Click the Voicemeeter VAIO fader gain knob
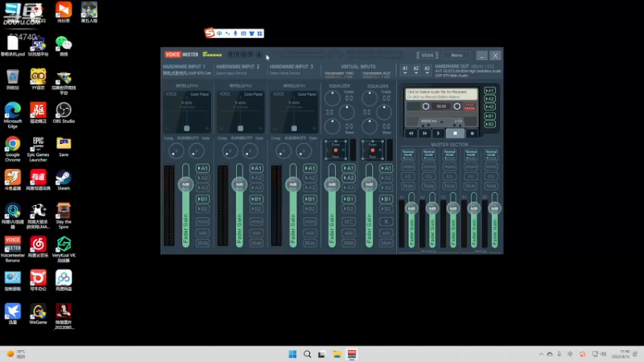 point(332,184)
